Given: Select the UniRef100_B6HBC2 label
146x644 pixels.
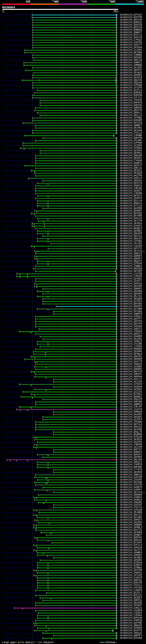Looking at the screenshot, I should [x=131, y=397].
